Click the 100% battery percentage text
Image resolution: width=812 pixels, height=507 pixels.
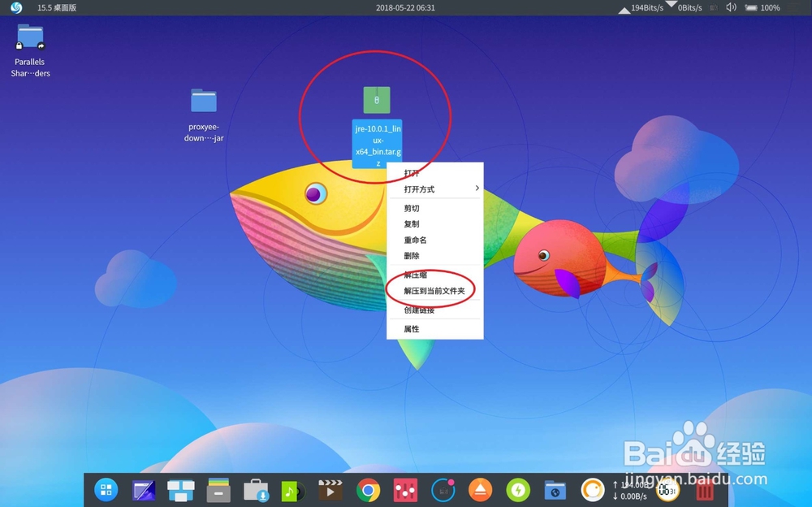770,8
